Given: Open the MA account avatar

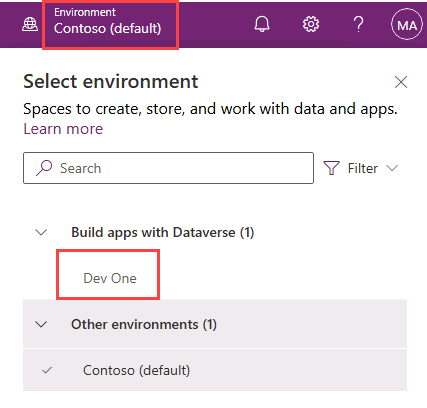Looking at the screenshot, I should 407,25.
